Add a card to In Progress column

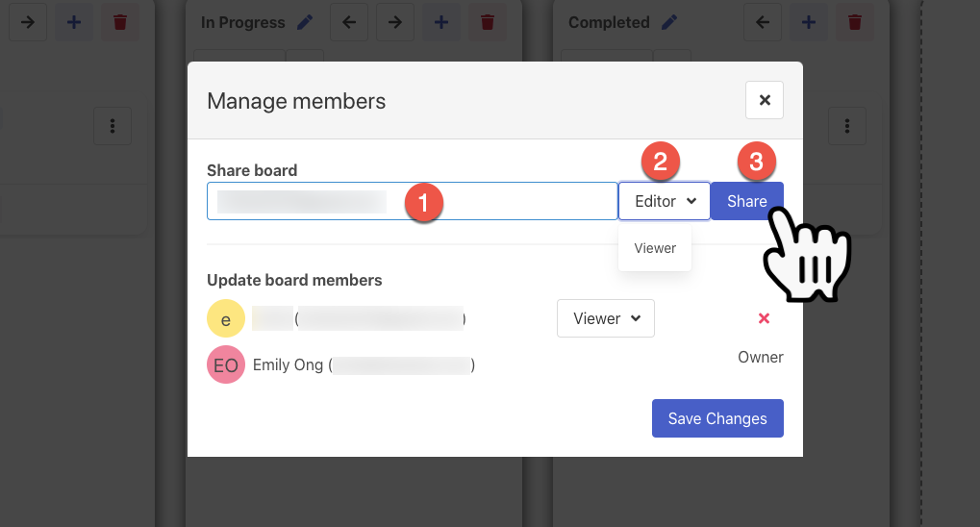coord(441,22)
